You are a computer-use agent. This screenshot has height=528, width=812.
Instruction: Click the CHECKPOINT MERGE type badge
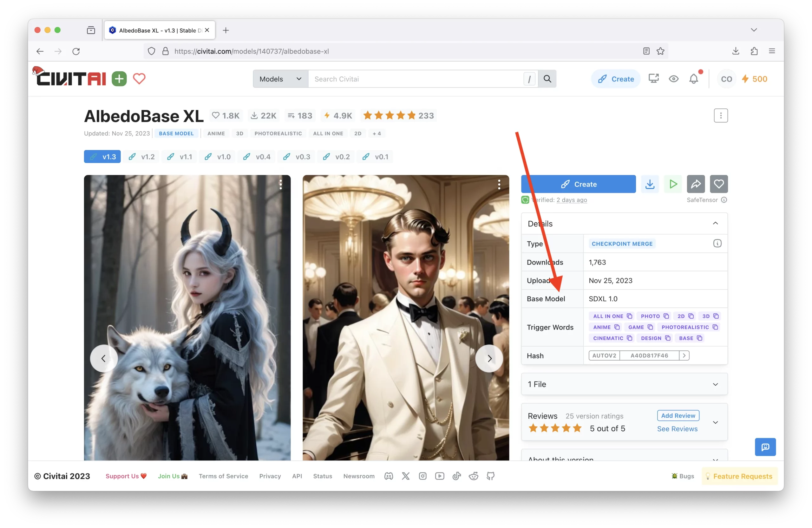[622, 244]
